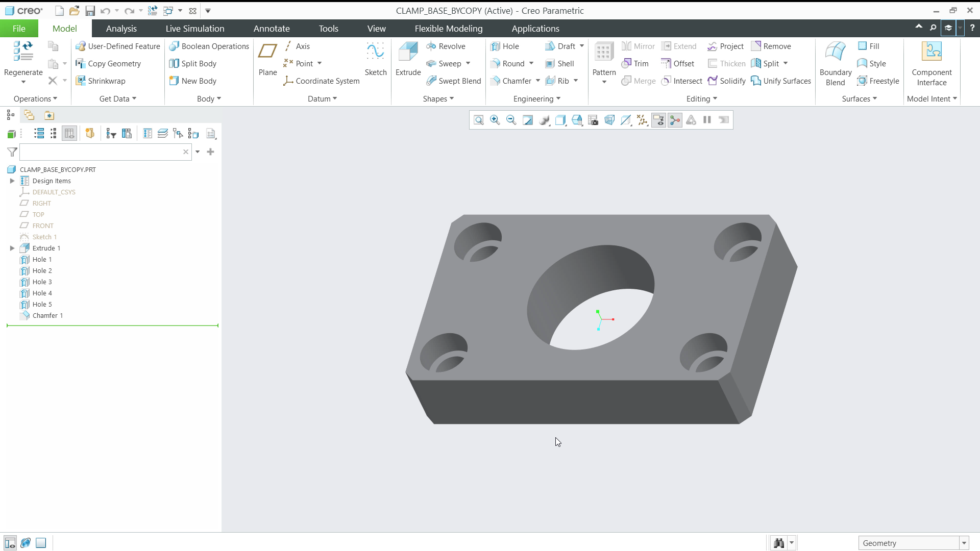The height and width of the screenshot is (551, 980).
Task: Open the File menu
Action: click(19, 29)
